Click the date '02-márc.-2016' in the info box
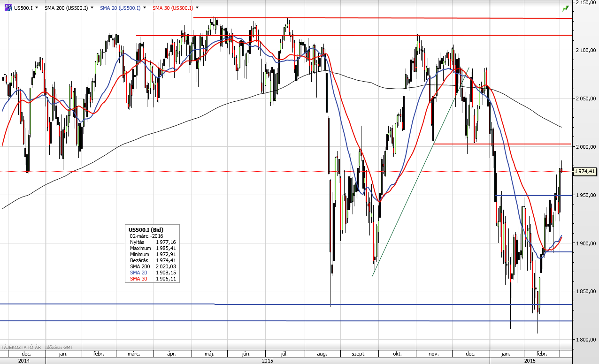Image resolution: width=599 pixels, height=364 pixels. [x=146, y=235]
